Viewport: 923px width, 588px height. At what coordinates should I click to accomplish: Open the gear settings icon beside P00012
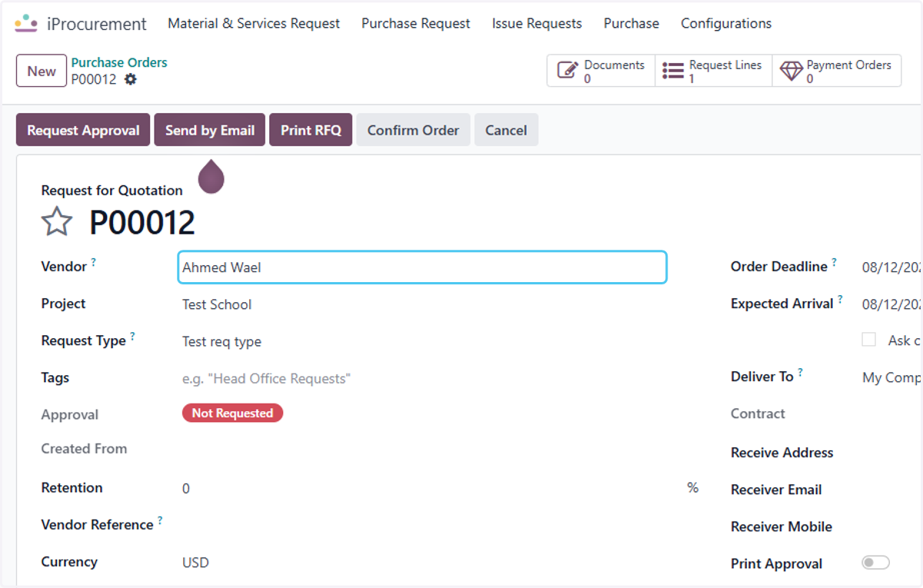pyautogui.click(x=131, y=79)
